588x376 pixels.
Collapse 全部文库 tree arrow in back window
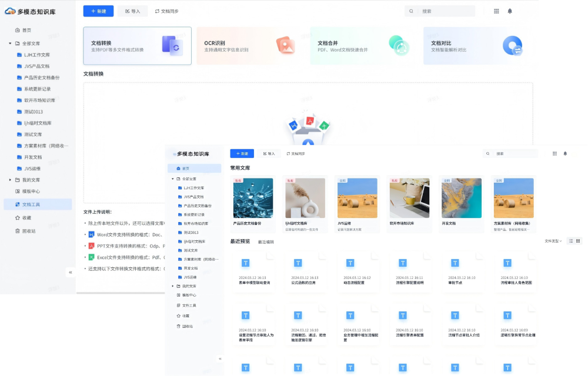10,43
